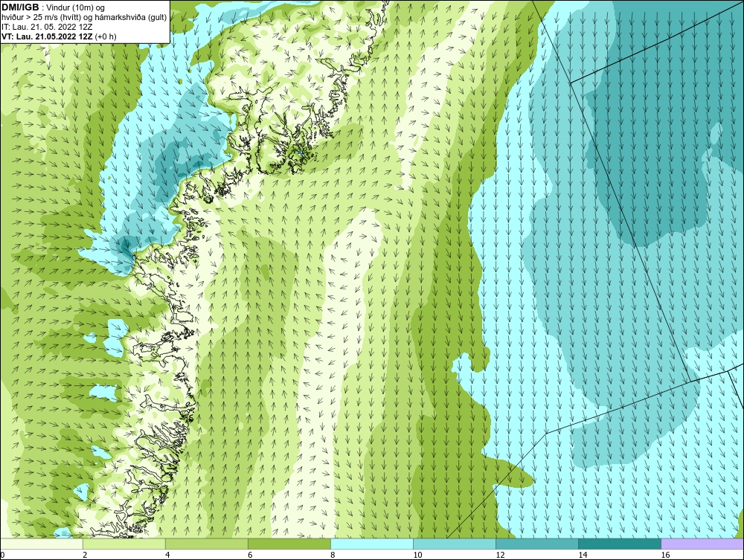This screenshot has width=744, height=560.
Task: Click the 6–8 m/s dark green swatch
Action: pos(289,544)
